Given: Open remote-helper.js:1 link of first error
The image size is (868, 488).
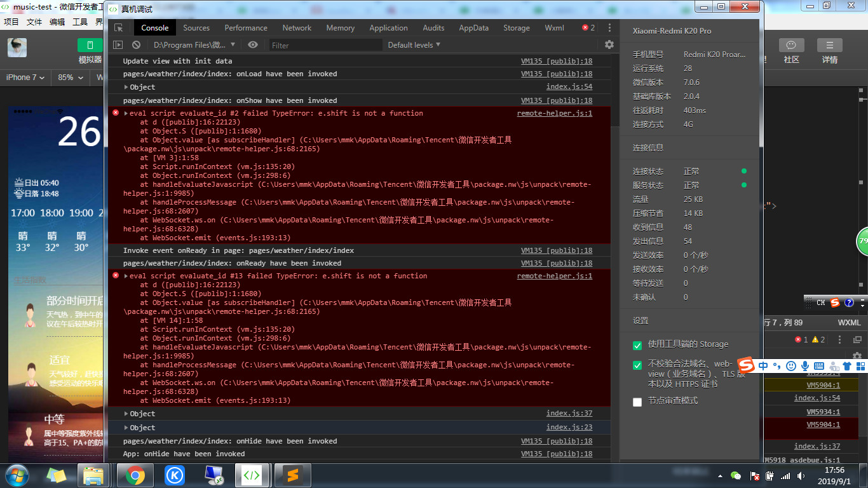Looking at the screenshot, I should pyautogui.click(x=555, y=113).
